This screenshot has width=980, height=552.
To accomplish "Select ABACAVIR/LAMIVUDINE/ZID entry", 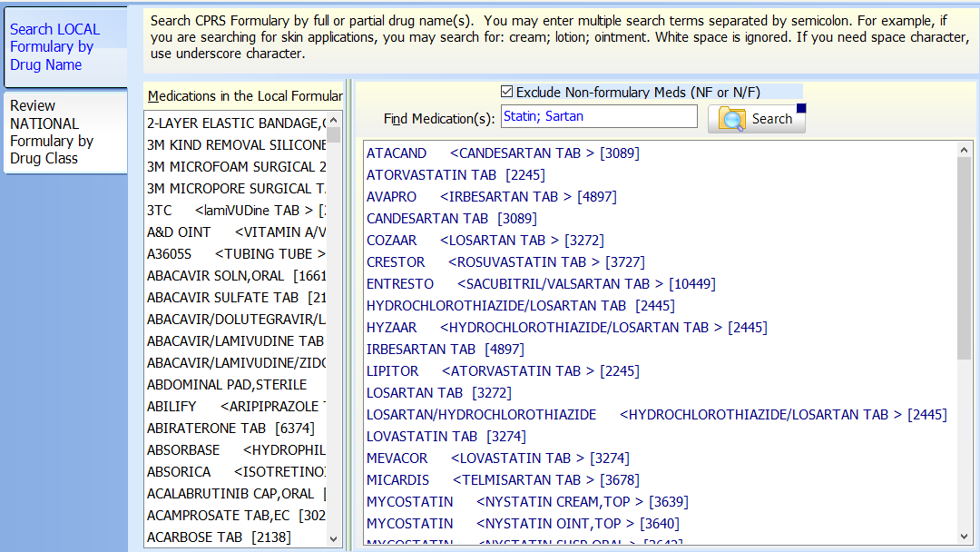I will (x=236, y=363).
